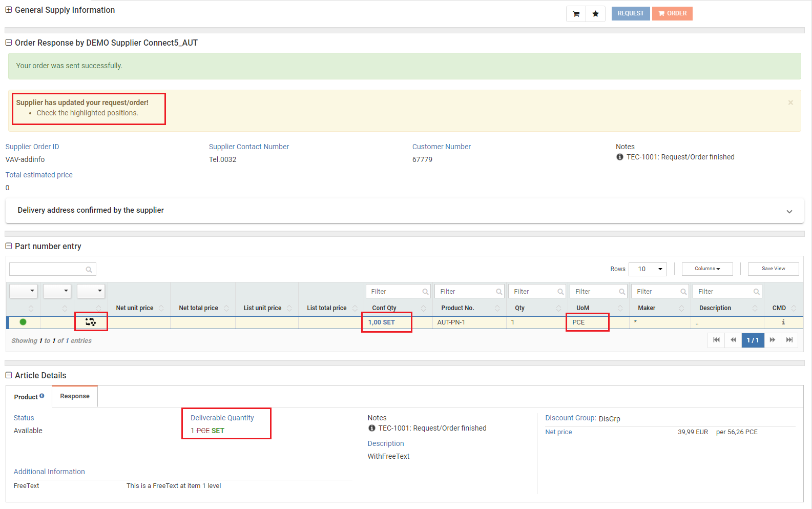
Task: Collapse the Part number entry section
Action: click(9, 246)
